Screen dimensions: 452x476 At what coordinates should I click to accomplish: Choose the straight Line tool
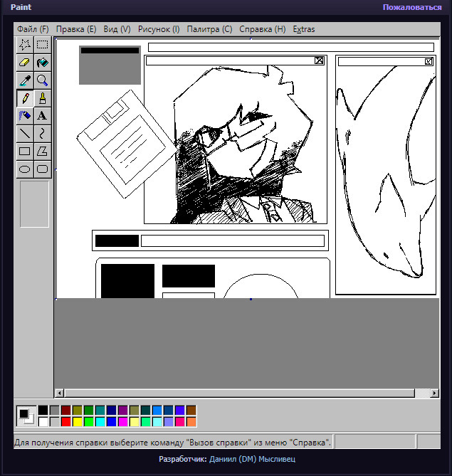[25, 133]
